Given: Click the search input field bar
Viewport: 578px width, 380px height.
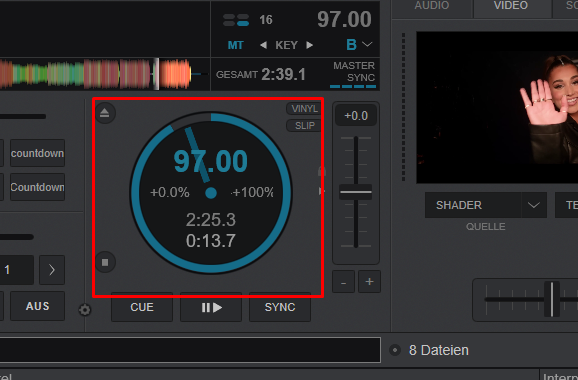Looking at the screenshot, I should tap(190, 349).
